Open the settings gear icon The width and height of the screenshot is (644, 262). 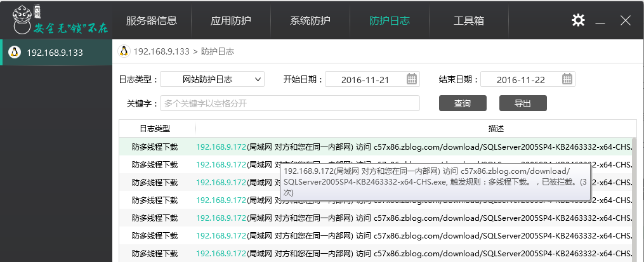click(578, 20)
